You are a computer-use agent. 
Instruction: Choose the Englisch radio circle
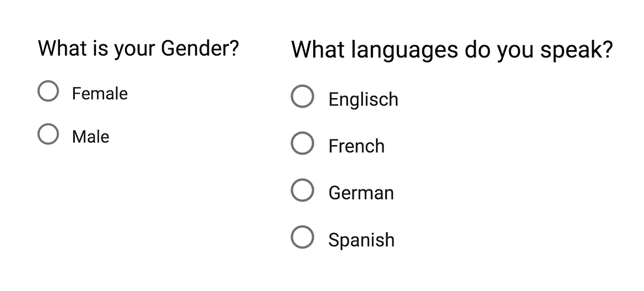click(x=302, y=96)
